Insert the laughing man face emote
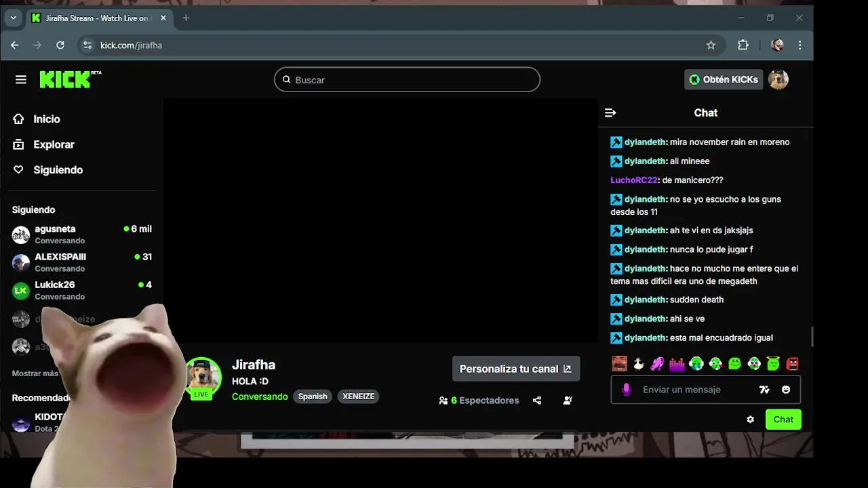Image resolution: width=868 pixels, height=488 pixels. (x=619, y=364)
